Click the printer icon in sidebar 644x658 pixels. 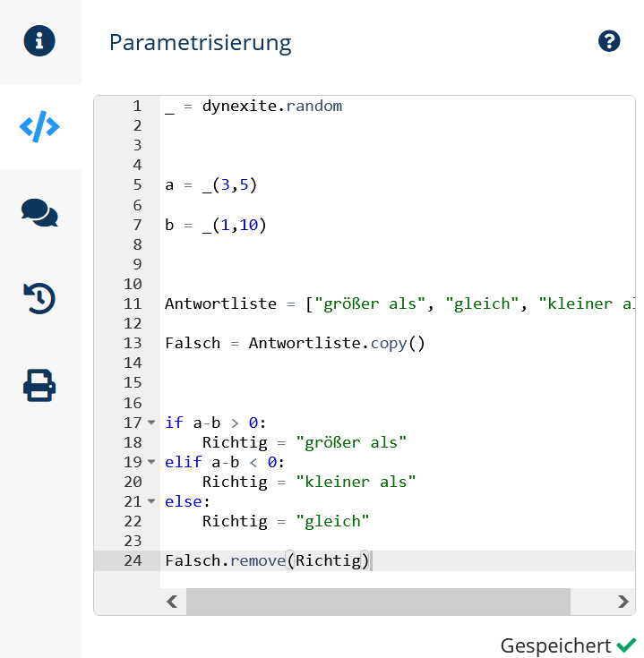[x=39, y=385]
